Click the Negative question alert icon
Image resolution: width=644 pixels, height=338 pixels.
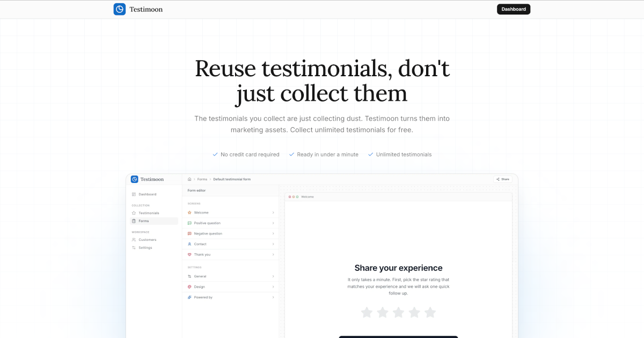click(x=189, y=234)
